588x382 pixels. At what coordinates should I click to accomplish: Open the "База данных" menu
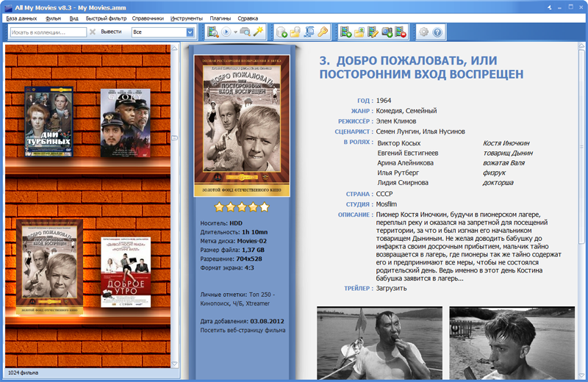pyautogui.click(x=21, y=18)
